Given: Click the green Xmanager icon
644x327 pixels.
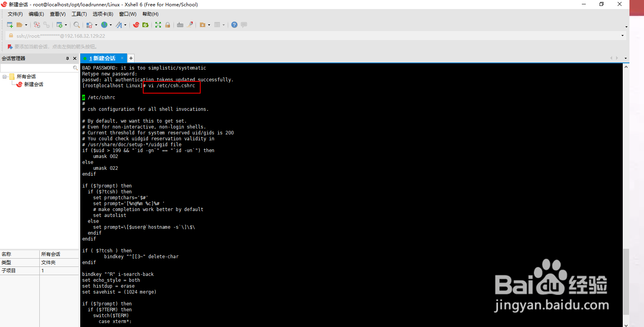Looking at the screenshot, I should 146,25.
